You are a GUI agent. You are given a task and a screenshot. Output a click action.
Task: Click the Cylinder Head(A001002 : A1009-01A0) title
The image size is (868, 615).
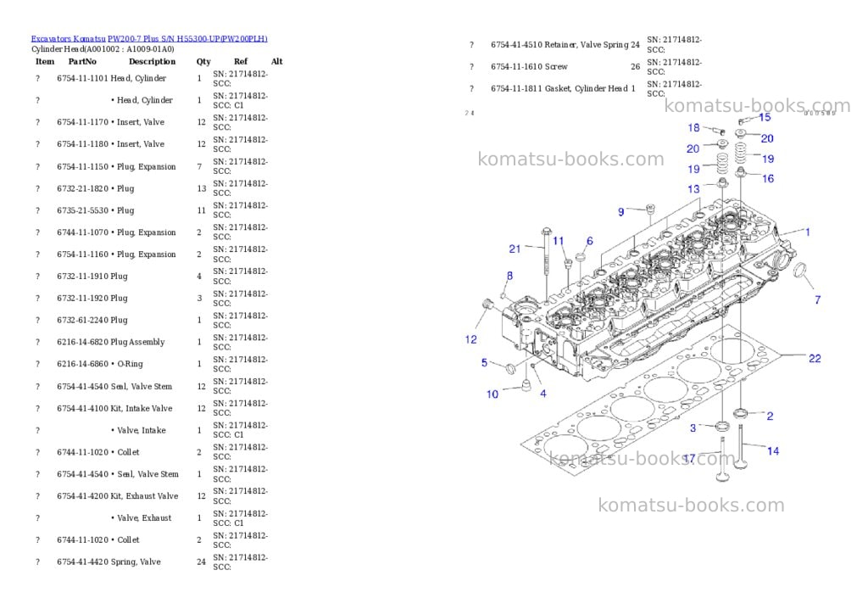pyautogui.click(x=103, y=49)
